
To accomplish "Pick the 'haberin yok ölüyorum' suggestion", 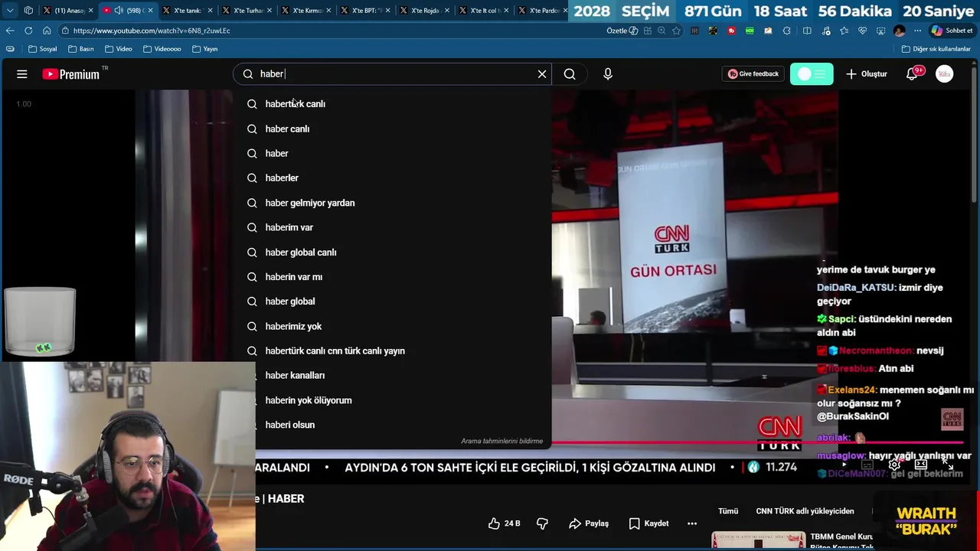I will (x=403, y=400).
